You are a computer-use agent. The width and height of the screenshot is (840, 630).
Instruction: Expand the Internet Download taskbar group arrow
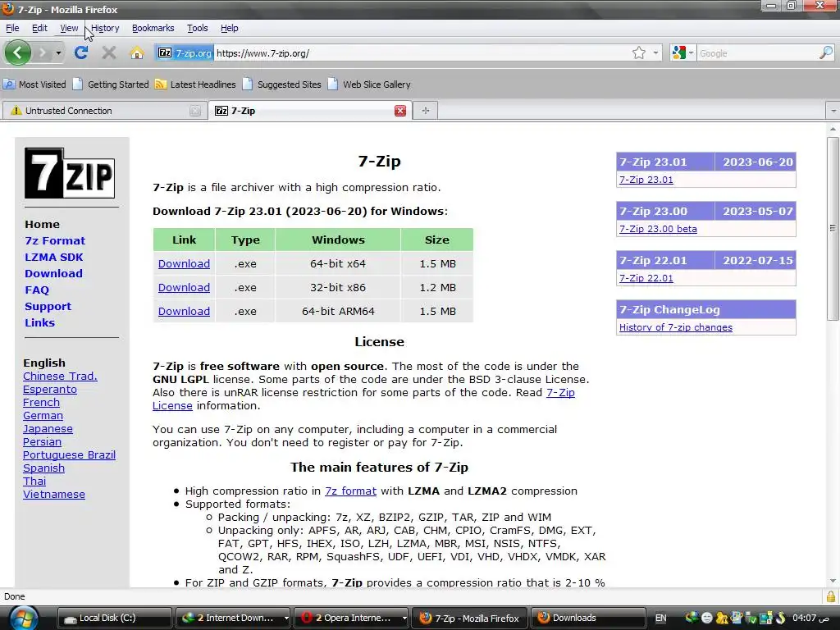click(286, 618)
